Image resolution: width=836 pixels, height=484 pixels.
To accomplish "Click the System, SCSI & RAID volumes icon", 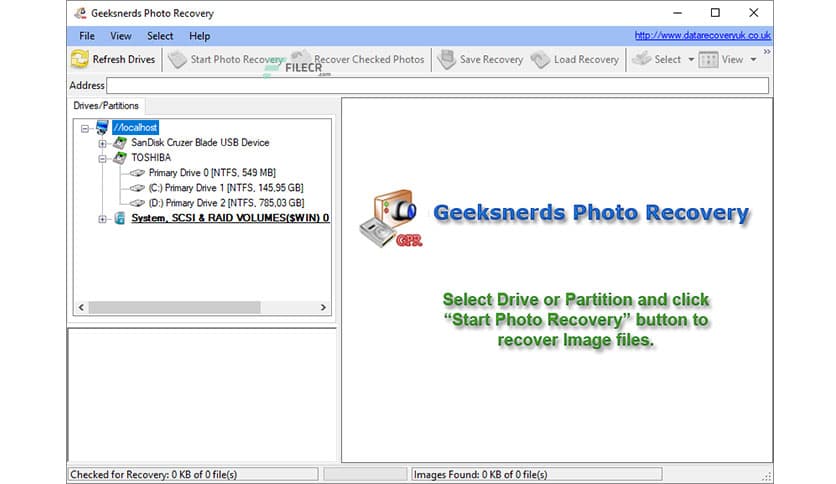I will click(120, 218).
